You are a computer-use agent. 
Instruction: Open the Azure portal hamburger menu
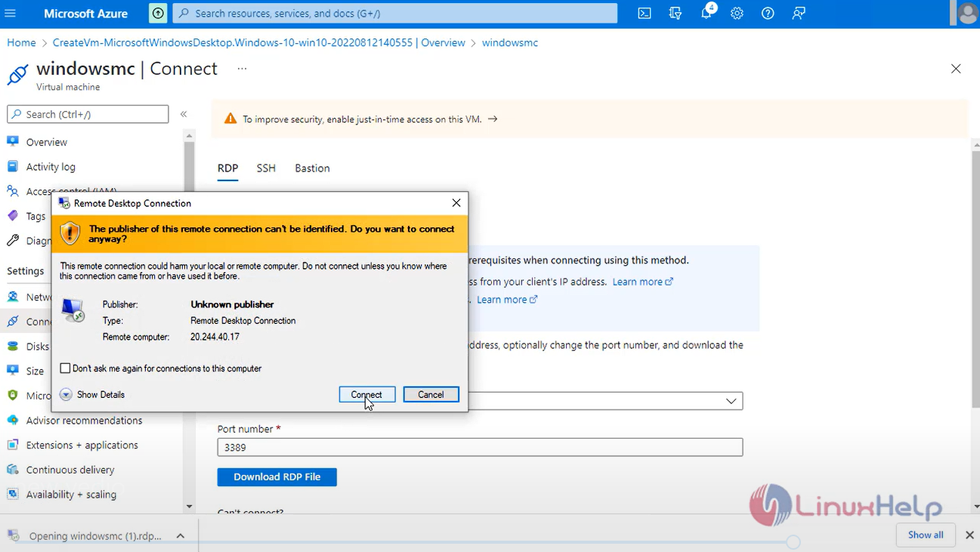click(11, 14)
